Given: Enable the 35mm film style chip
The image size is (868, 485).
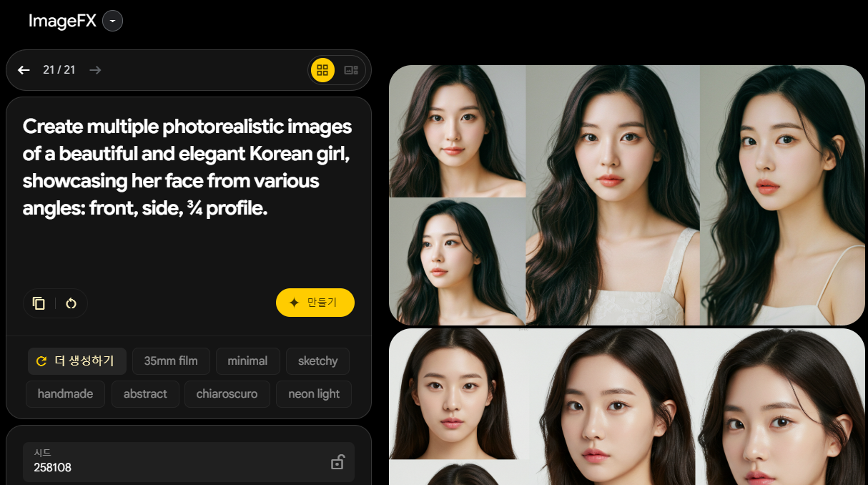Looking at the screenshot, I should pos(171,361).
